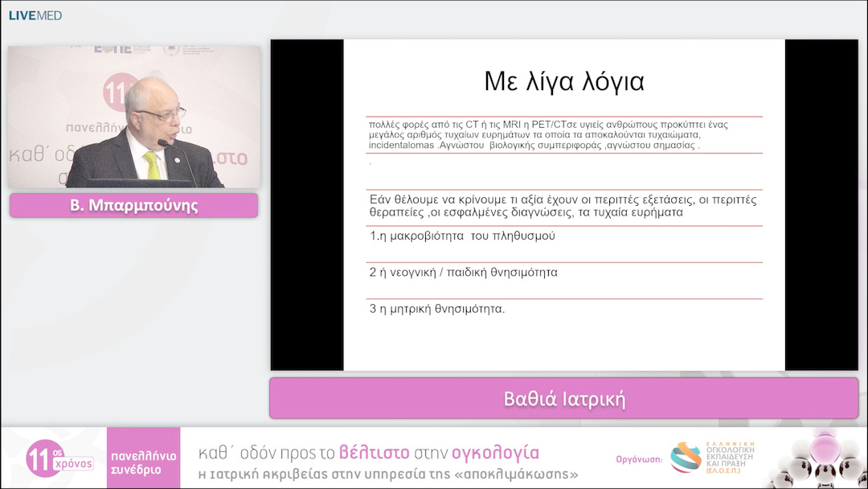This screenshot has height=489, width=868.
Task: Click the speaker video thumbnail
Action: (134, 117)
